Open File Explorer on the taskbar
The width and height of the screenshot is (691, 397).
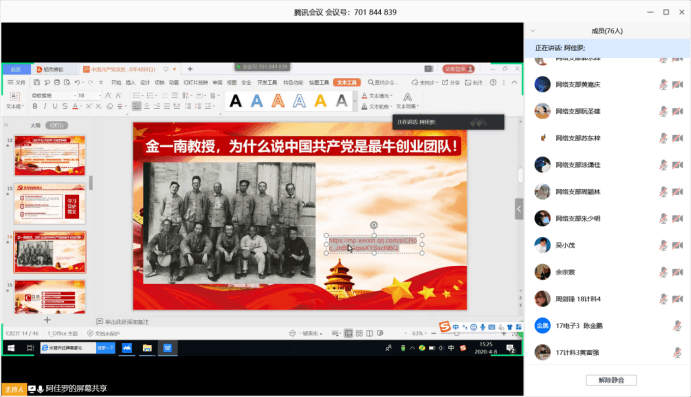coord(147,348)
